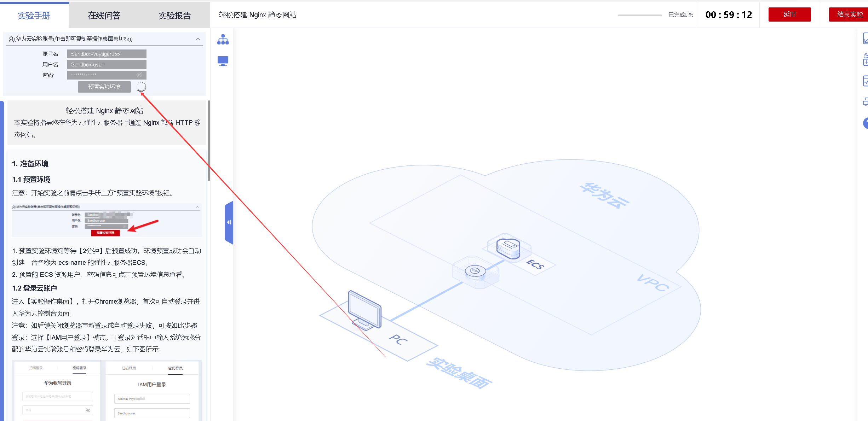868x421 pixels.
Task: Open the 在线问答 tab
Action: click(x=104, y=15)
